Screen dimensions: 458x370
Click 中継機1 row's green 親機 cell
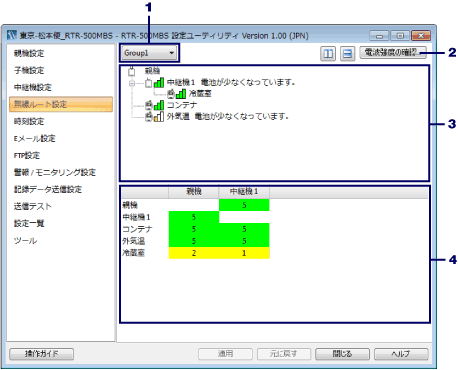(x=194, y=217)
